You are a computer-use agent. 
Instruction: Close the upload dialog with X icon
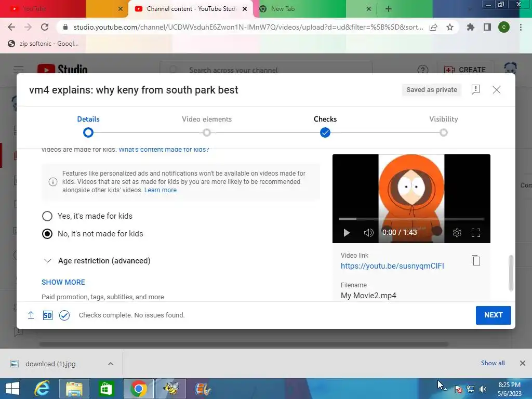tap(496, 89)
